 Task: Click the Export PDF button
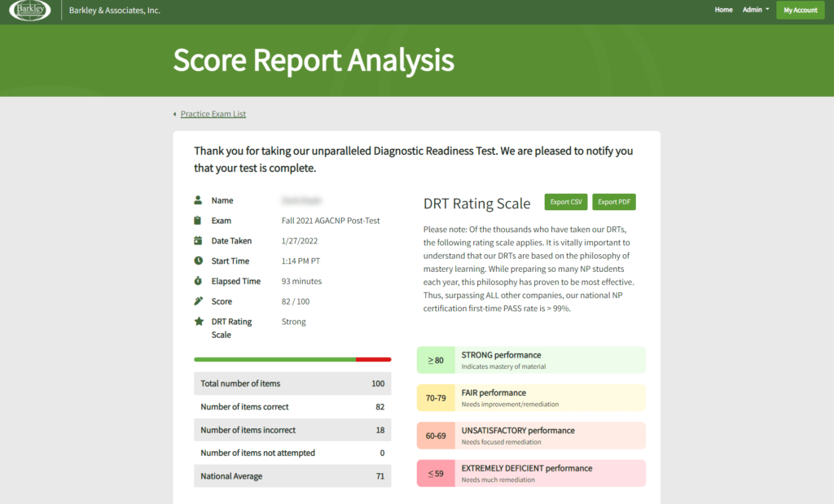click(614, 201)
